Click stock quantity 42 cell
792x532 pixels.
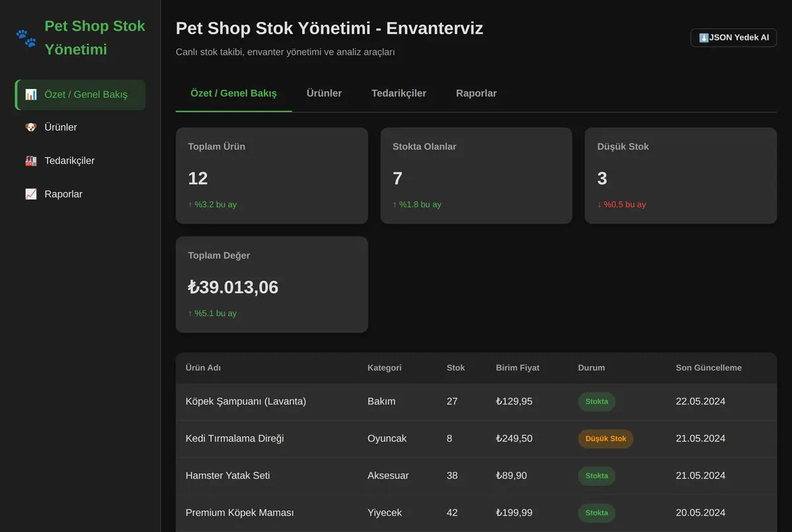(x=452, y=512)
